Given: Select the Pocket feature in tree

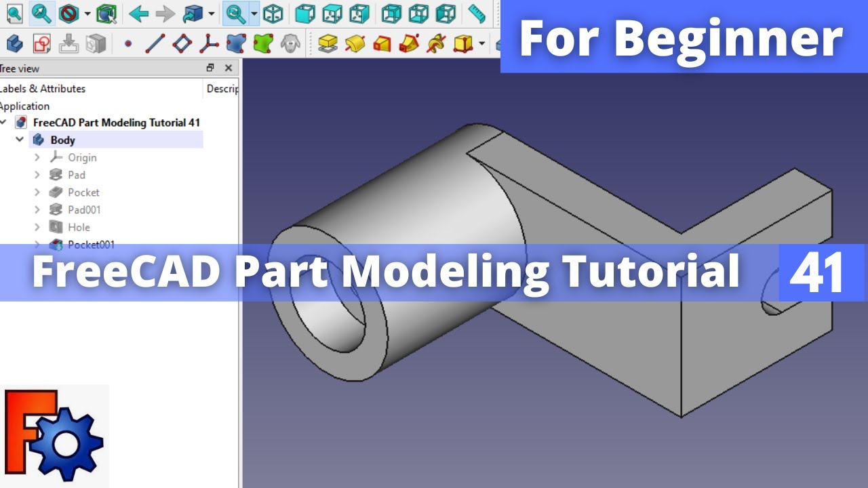Looking at the screenshot, I should [83, 192].
